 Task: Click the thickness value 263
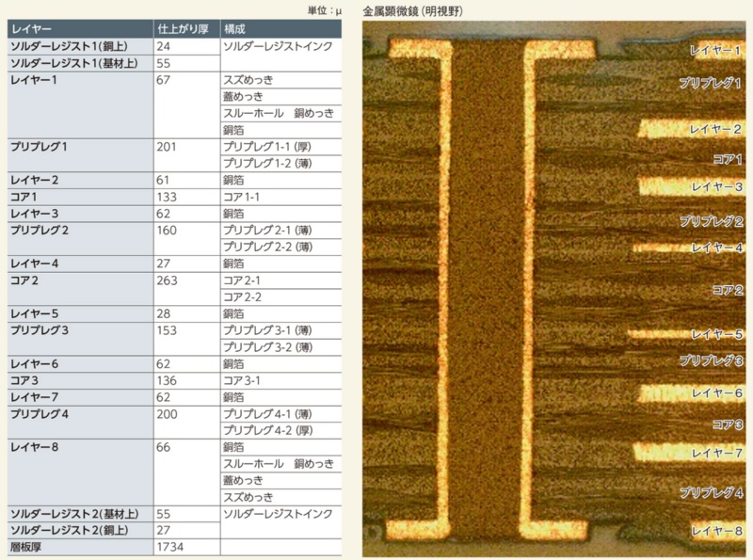click(169, 280)
